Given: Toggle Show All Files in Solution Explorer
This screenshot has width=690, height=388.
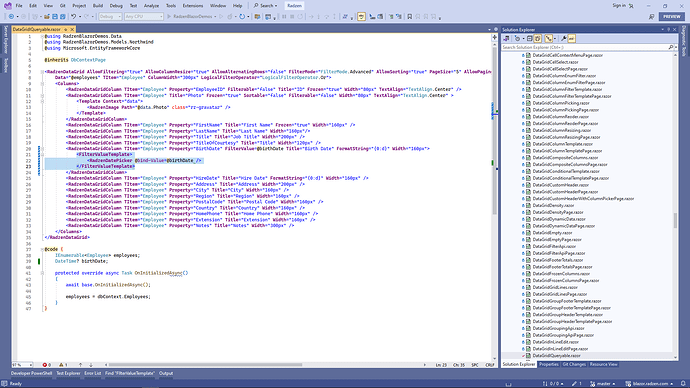Looking at the screenshot, I should pyautogui.click(x=537, y=39).
